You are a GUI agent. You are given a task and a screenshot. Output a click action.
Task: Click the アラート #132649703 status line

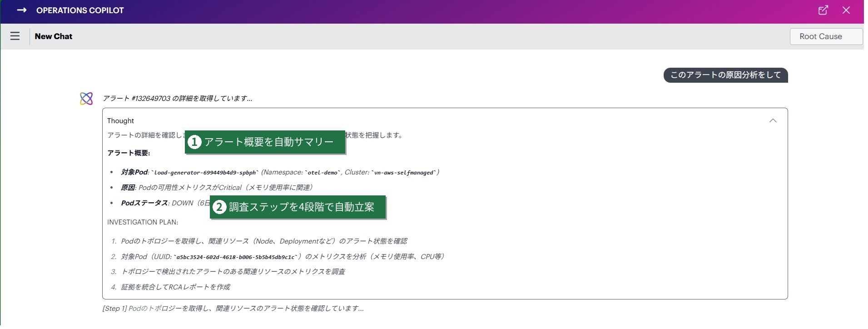pos(177,98)
